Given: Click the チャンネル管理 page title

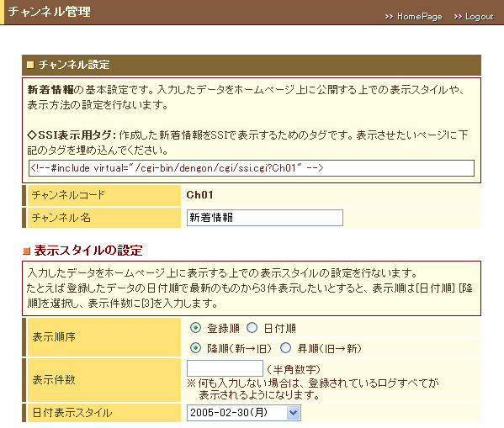Looking at the screenshot, I should coord(49,12).
